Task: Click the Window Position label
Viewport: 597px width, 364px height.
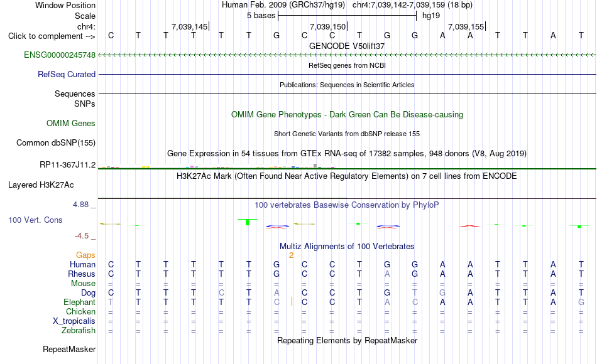Action: click(x=65, y=5)
